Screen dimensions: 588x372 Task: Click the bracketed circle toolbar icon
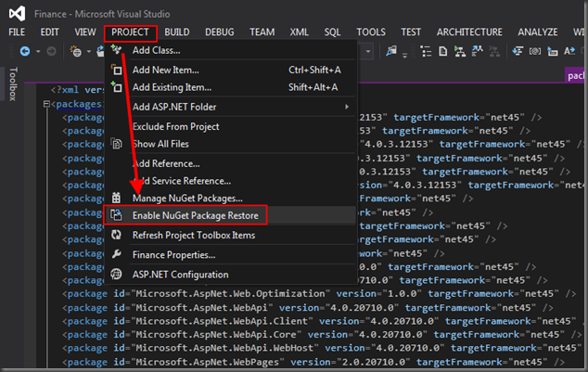coord(535,51)
